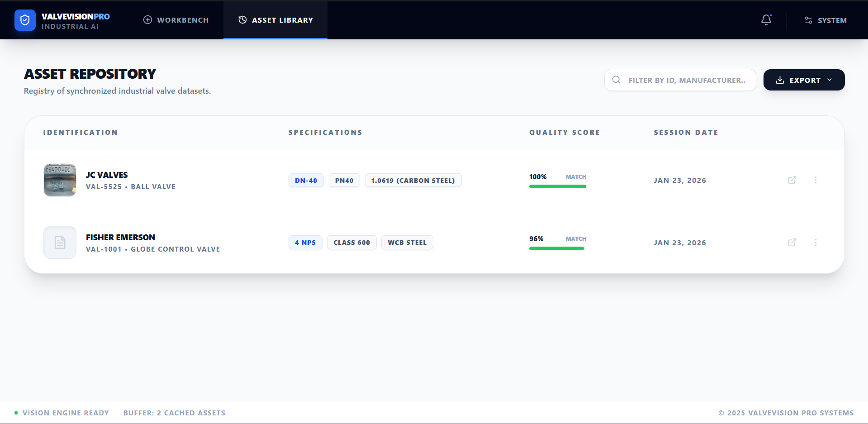Open Fisher Emerson row more options menu

pyautogui.click(x=816, y=243)
